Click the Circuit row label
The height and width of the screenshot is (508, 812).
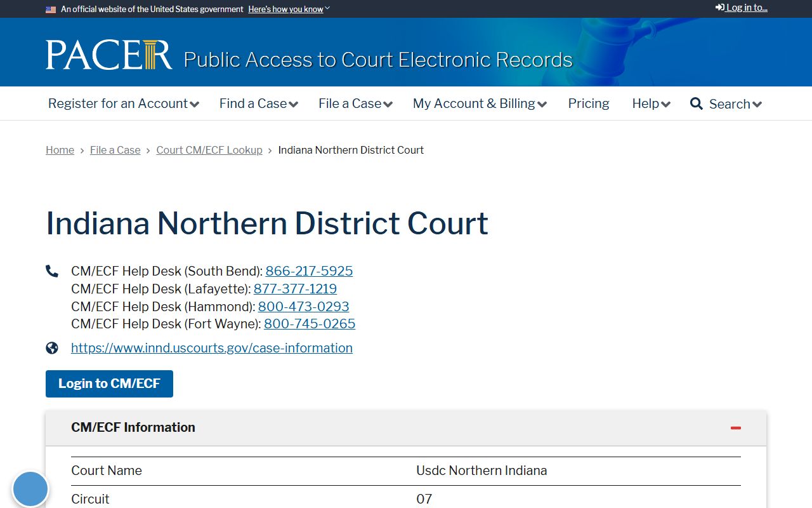point(90,499)
